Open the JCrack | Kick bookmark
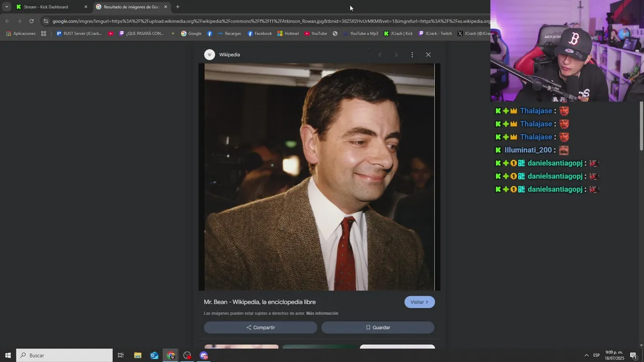This screenshot has height=362, width=644. (x=398, y=34)
